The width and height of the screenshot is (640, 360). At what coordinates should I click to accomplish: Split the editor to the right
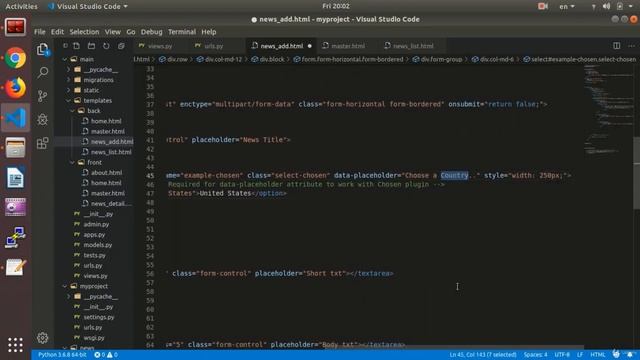617,46
